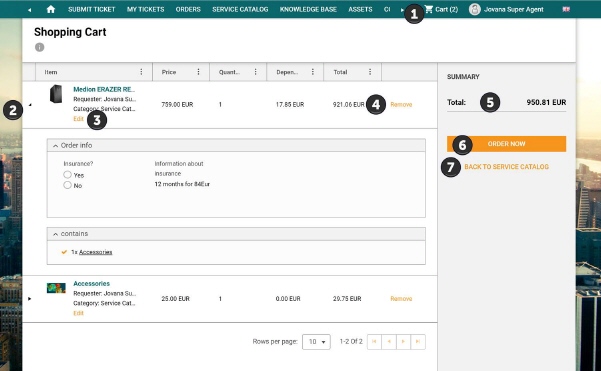Screen dimensions: 601x371
Task: Click the 29.75 EUR total
Action: [347, 299]
